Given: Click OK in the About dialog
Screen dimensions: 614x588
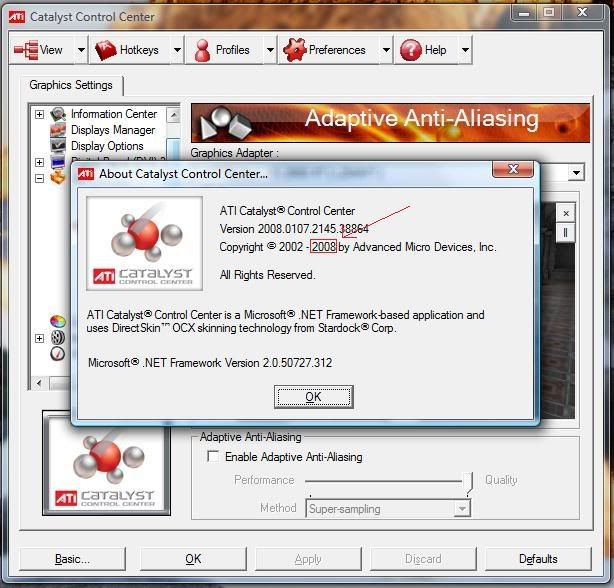Looking at the screenshot, I should coord(314,397).
